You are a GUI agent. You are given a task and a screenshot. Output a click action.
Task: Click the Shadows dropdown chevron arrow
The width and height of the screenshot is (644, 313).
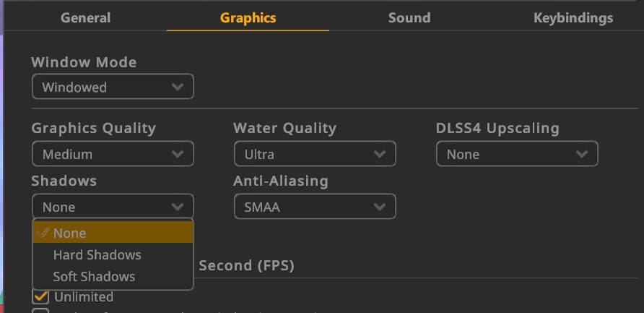(178, 207)
